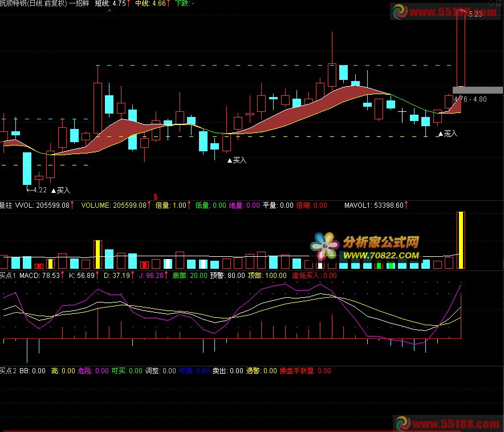Screen dimensions: 504x432
Task: Click the red up arrow after 短线 4.75
Action: [129, 3]
